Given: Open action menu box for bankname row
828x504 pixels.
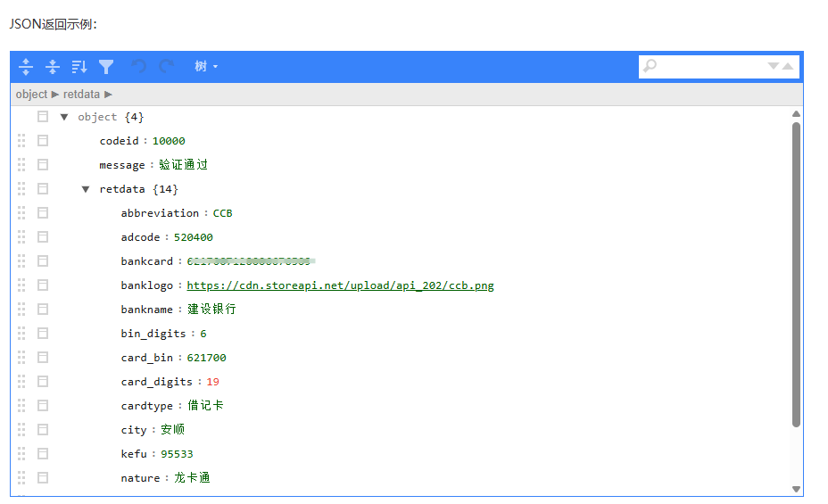Looking at the screenshot, I should click(43, 310).
